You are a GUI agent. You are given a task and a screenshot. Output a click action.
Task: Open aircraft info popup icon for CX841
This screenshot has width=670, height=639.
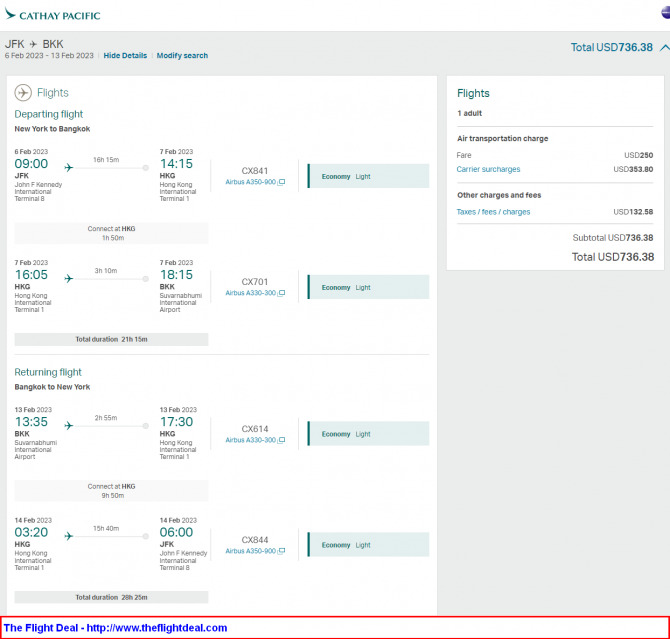tap(281, 182)
